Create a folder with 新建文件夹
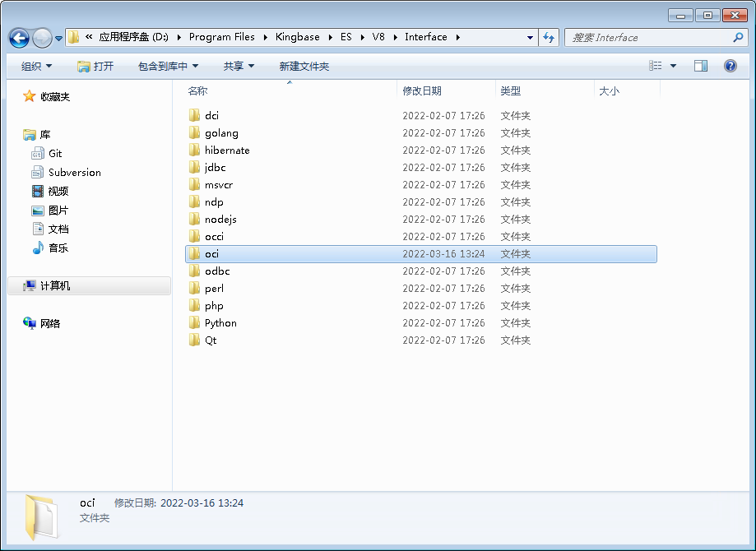The image size is (756, 551). (304, 66)
